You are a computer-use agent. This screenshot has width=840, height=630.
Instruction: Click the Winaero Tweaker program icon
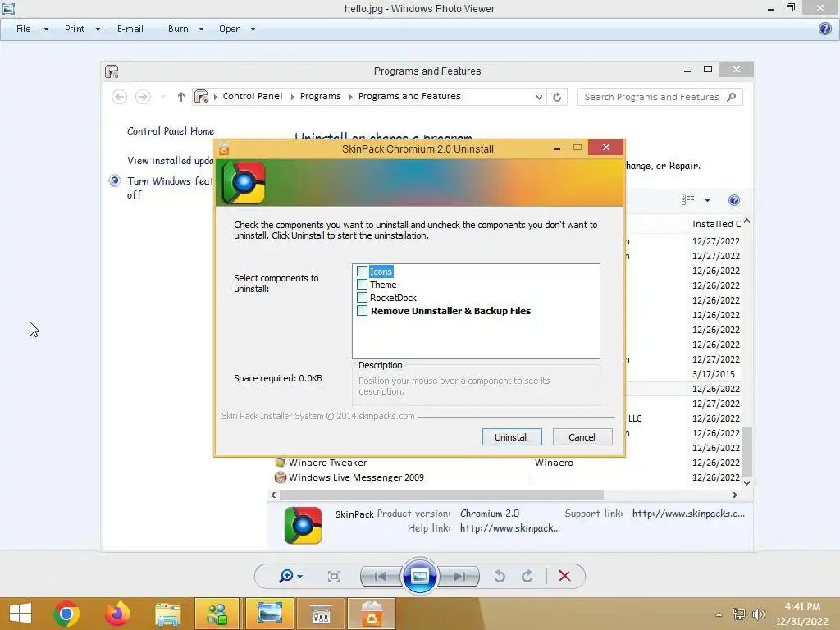tap(280, 463)
